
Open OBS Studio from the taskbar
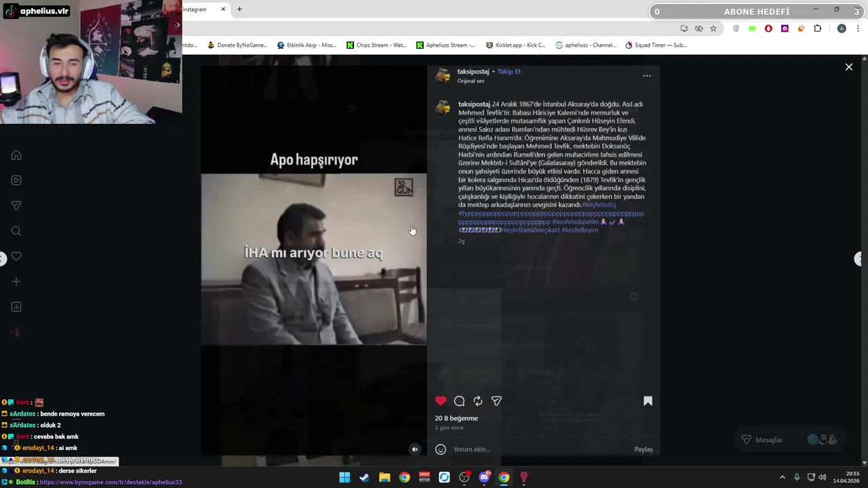coord(464,477)
